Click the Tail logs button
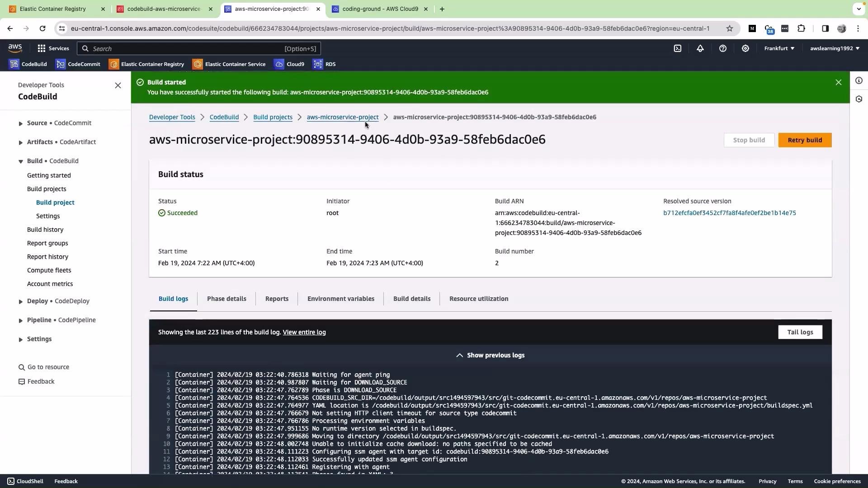The width and height of the screenshot is (868, 488). 800,332
